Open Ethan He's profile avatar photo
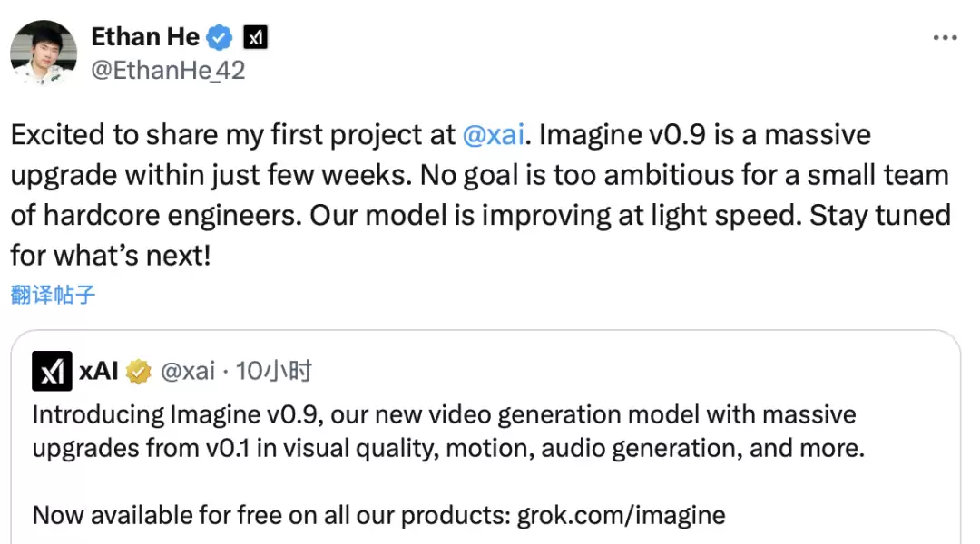Viewport: 980px width, 544px height. tap(44, 53)
